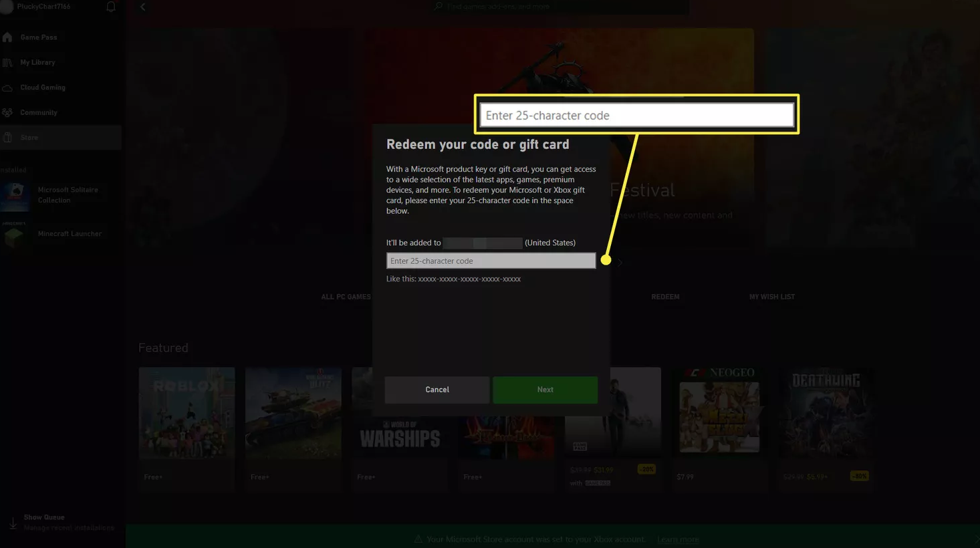The image size is (980, 548).
Task: Click the My Library icon
Action: (x=7, y=62)
